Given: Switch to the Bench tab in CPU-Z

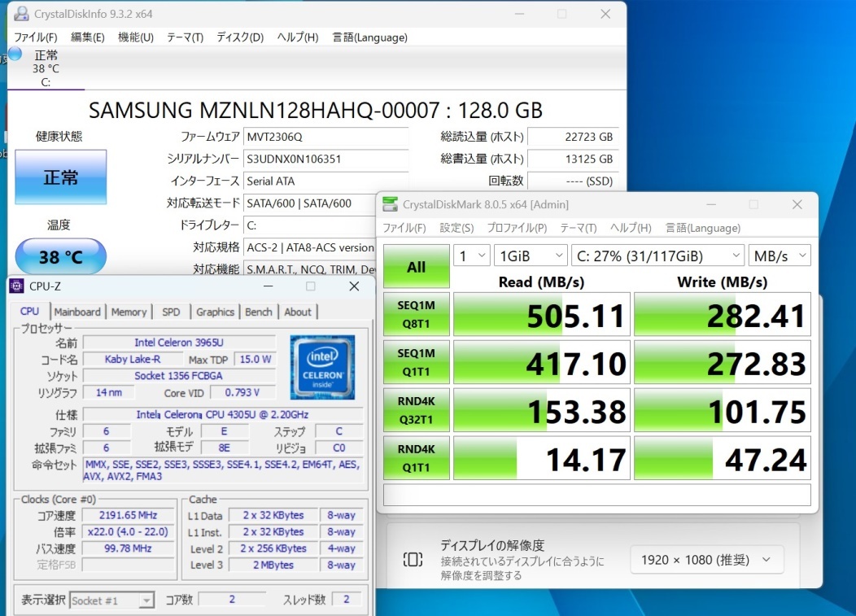Looking at the screenshot, I should 259,312.
